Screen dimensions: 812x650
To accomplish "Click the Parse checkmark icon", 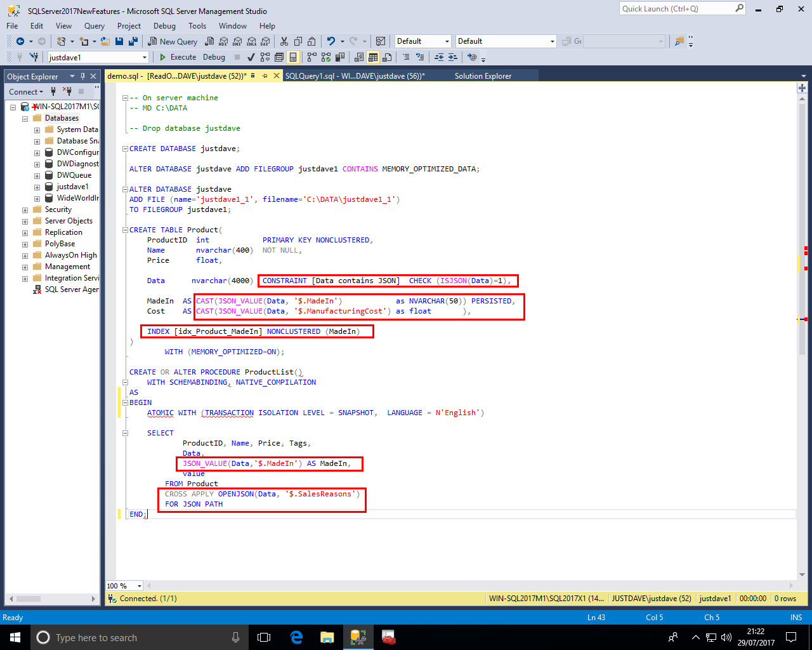I will [251, 57].
